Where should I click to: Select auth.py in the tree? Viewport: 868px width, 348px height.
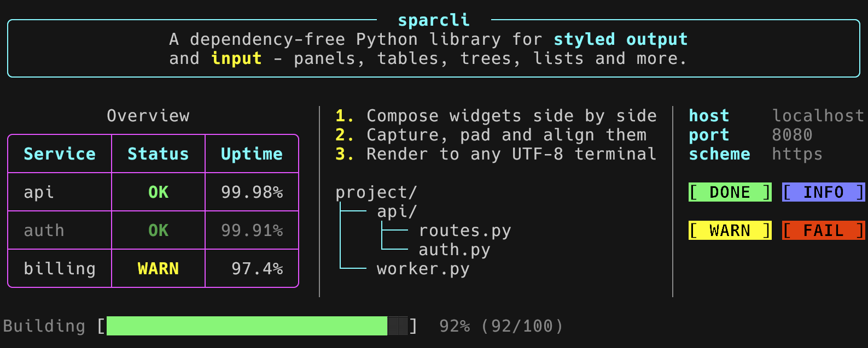coord(455,250)
